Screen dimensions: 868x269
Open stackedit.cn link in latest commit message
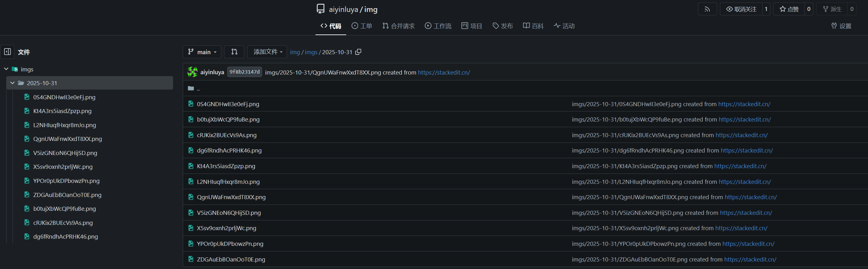(x=444, y=72)
